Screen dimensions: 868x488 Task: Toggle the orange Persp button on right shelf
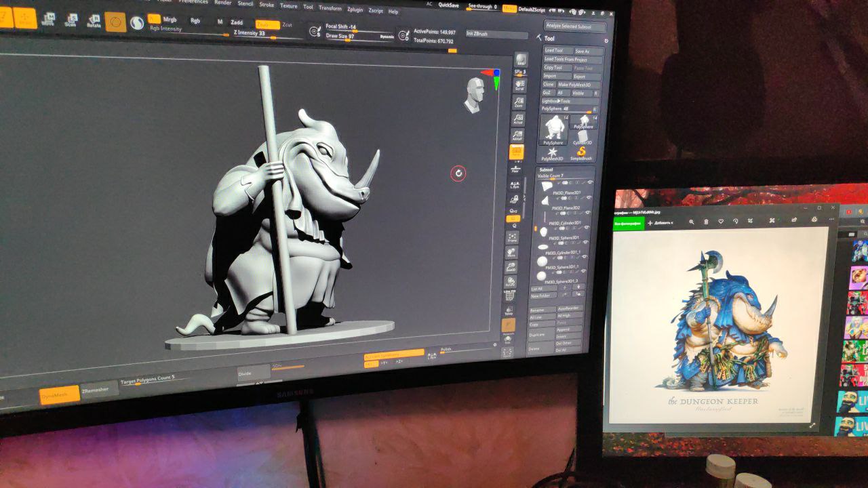pos(516,152)
